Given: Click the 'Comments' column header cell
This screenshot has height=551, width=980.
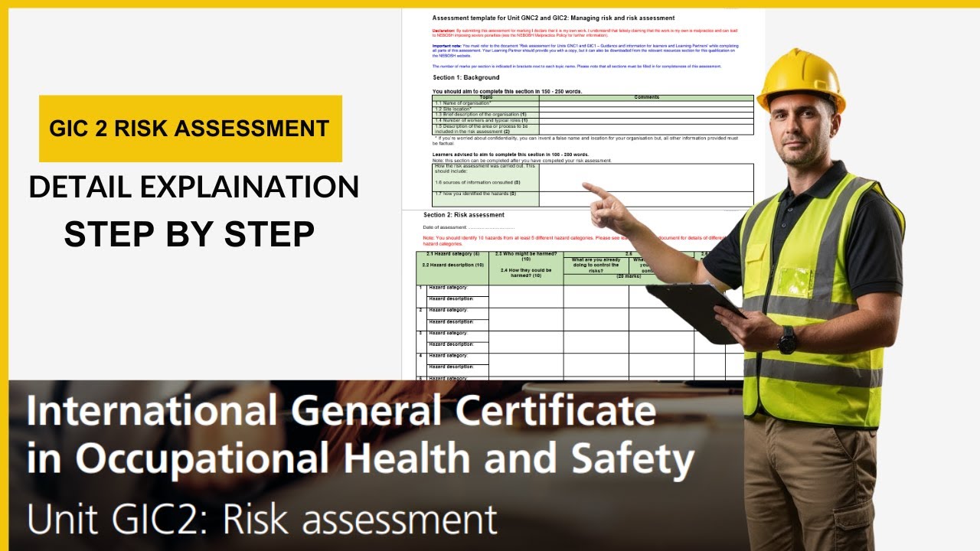Looking at the screenshot, I should (646, 97).
